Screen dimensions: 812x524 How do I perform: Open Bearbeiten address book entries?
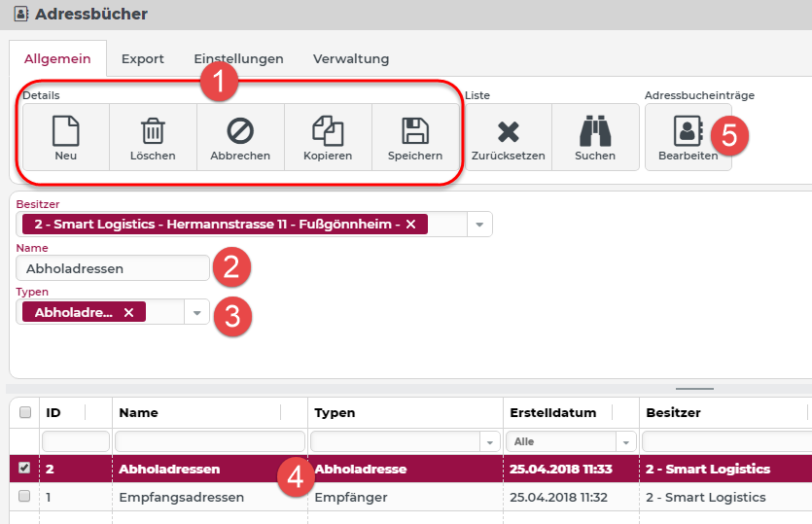[688, 137]
